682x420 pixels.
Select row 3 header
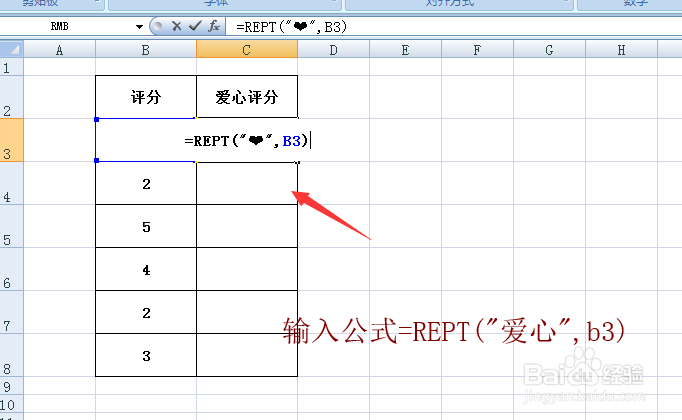[x=12, y=140]
